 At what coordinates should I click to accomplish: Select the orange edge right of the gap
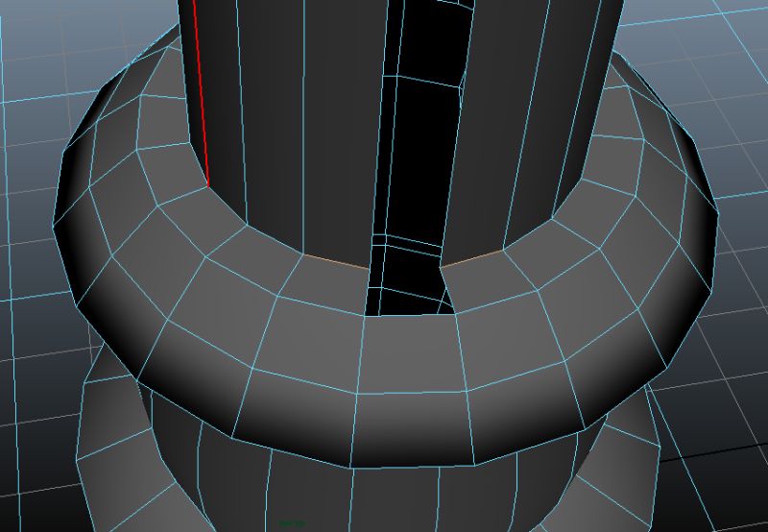pos(471,258)
